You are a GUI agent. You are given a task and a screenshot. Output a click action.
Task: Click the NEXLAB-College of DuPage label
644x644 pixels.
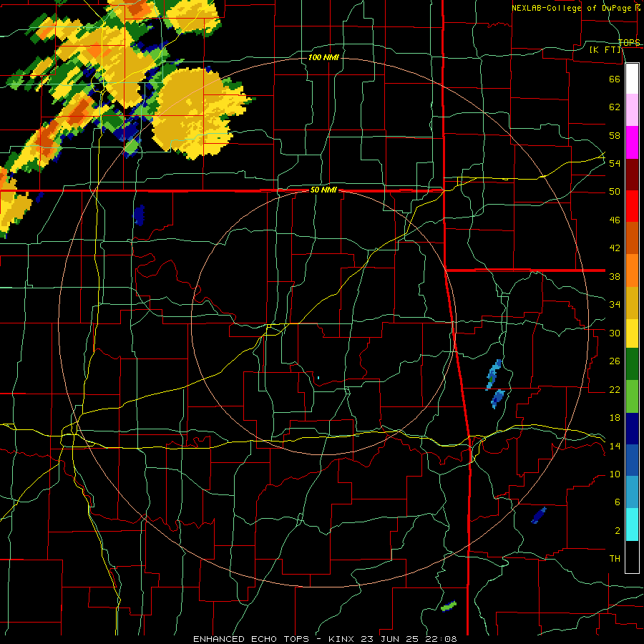[572, 8]
